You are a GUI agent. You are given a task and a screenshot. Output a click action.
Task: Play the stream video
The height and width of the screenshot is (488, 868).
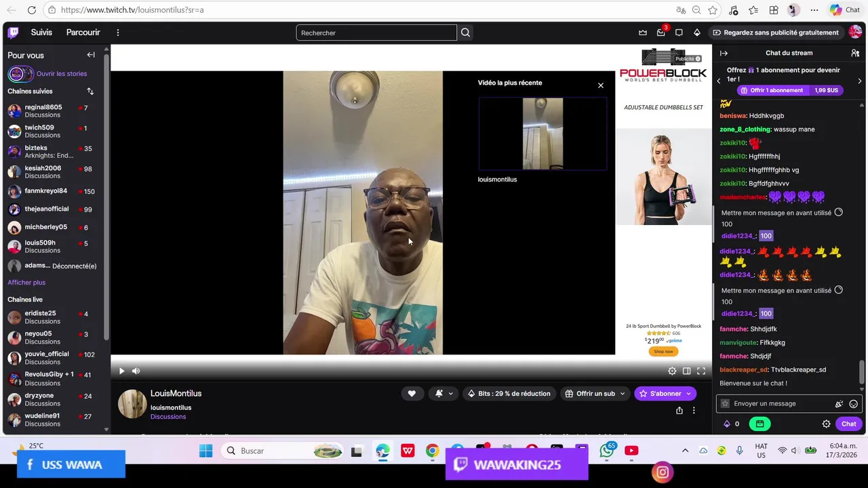tap(121, 371)
